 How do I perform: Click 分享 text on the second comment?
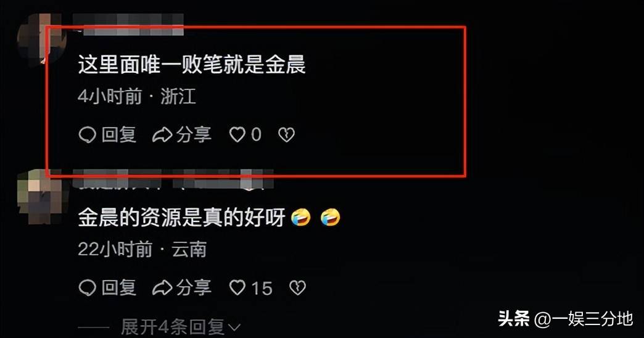point(194,288)
